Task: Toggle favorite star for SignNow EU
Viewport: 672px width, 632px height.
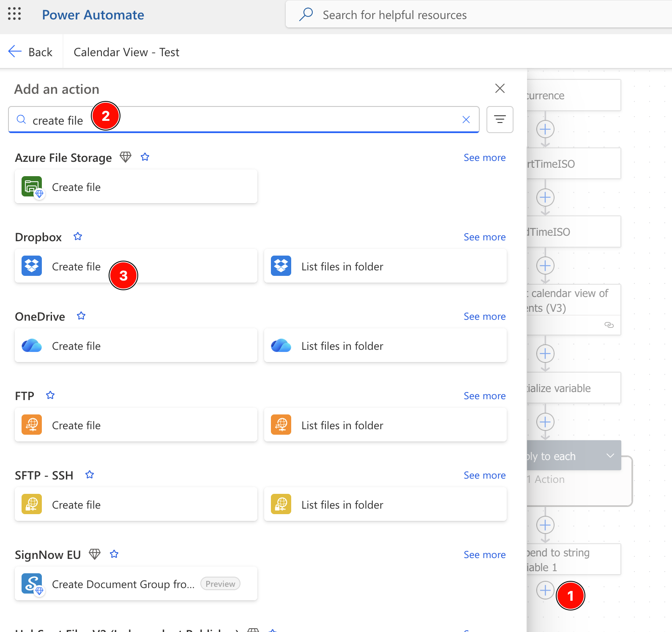Action: pyautogui.click(x=114, y=554)
